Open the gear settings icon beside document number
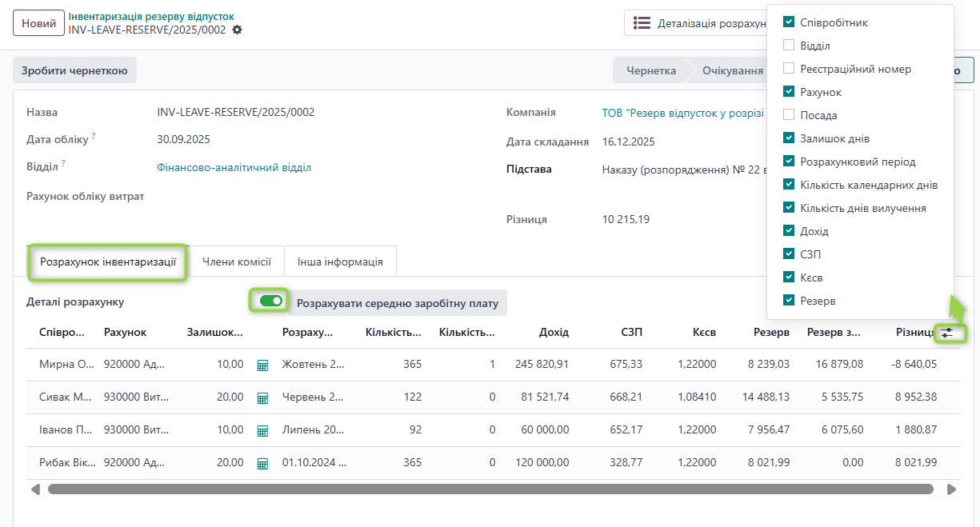Image resolution: width=980 pixels, height=527 pixels. coord(237,30)
